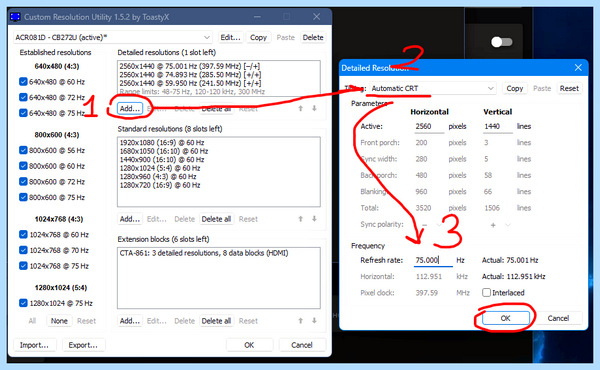Uncheck 1024x768 @ 75 Hz resolution
This screenshot has height=370, width=600.
23,266
